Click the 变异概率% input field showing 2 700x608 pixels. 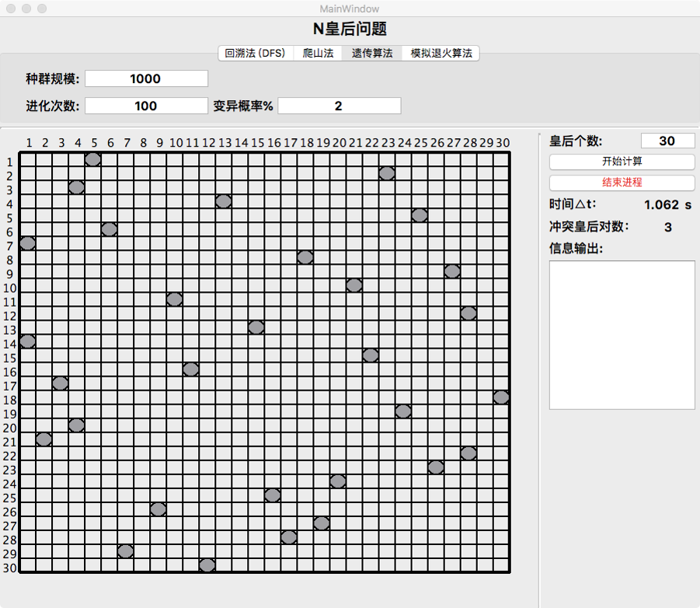[340, 106]
